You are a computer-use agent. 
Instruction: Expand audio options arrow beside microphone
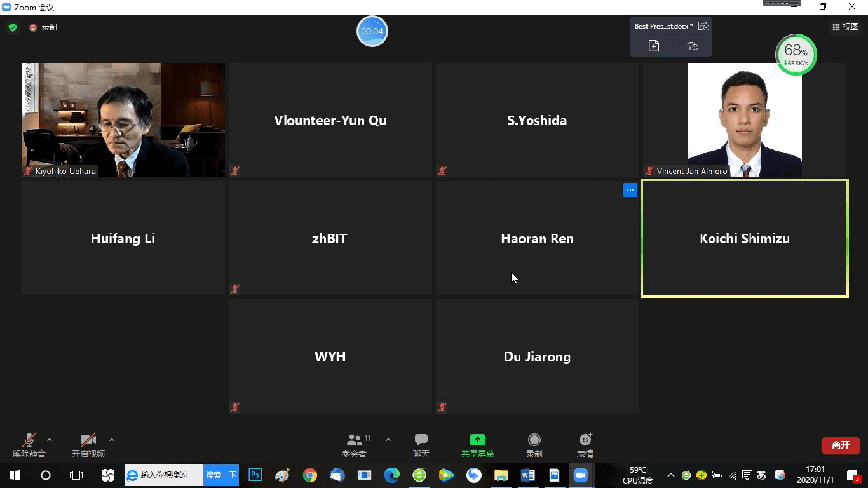pos(50,440)
